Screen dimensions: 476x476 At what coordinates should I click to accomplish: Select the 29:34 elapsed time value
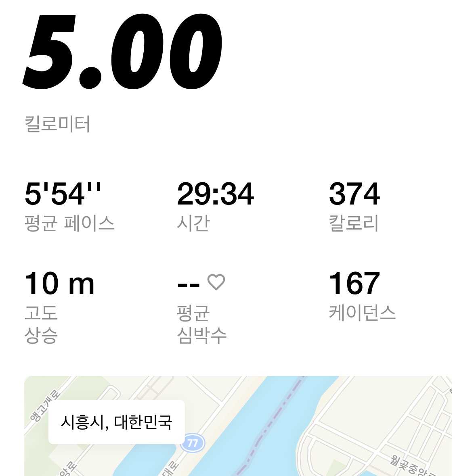[x=215, y=194]
